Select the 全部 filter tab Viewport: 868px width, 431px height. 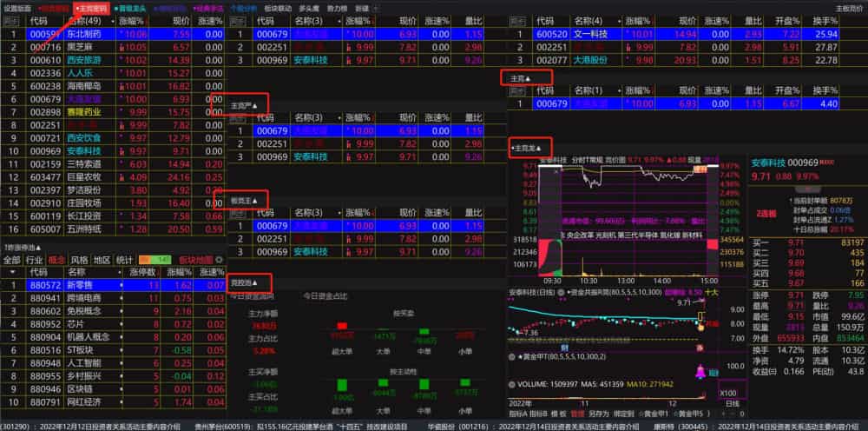tap(12, 260)
